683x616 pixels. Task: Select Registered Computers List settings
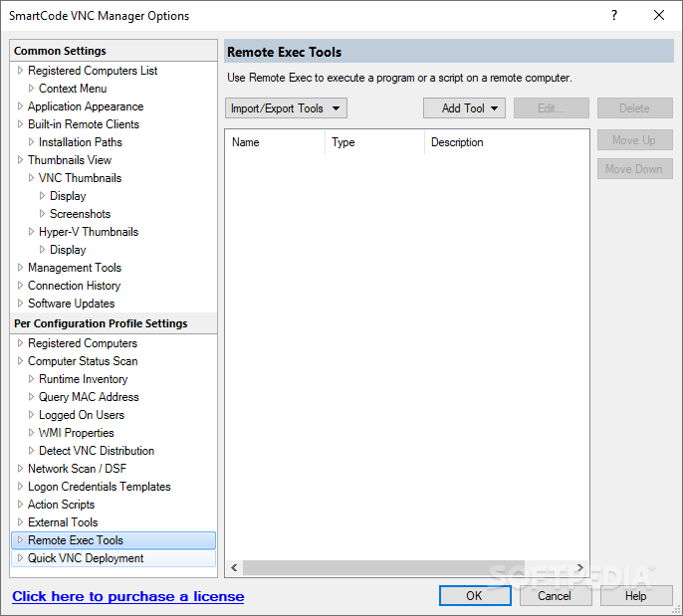93,71
